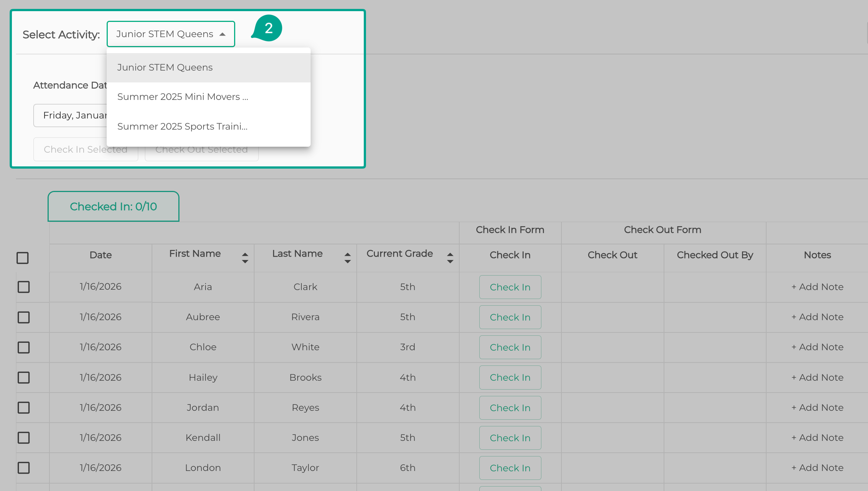Viewport: 868px width, 491px height.
Task: Click the Check In Selected button
Action: coord(71,150)
